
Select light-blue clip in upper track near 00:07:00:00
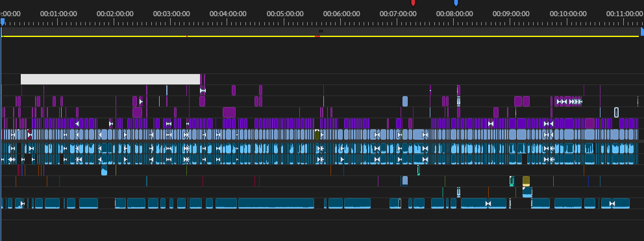(x=405, y=101)
